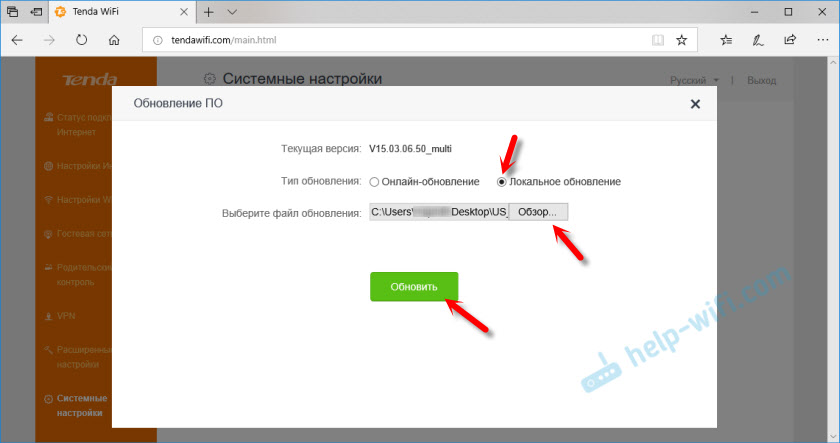Select the Online-обновление radio button
This screenshot has height=443, width=840.
[375, 182]
